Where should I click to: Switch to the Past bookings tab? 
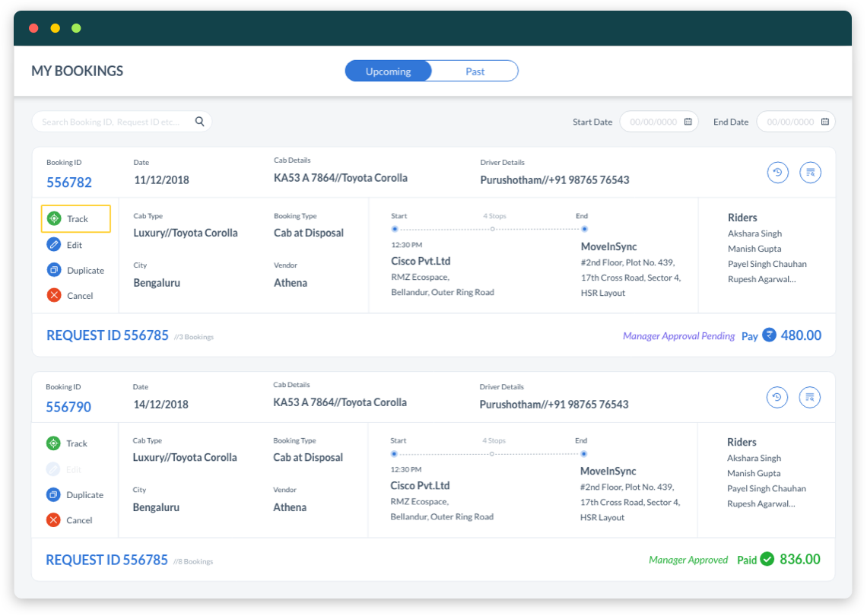[x=475, y=71]
